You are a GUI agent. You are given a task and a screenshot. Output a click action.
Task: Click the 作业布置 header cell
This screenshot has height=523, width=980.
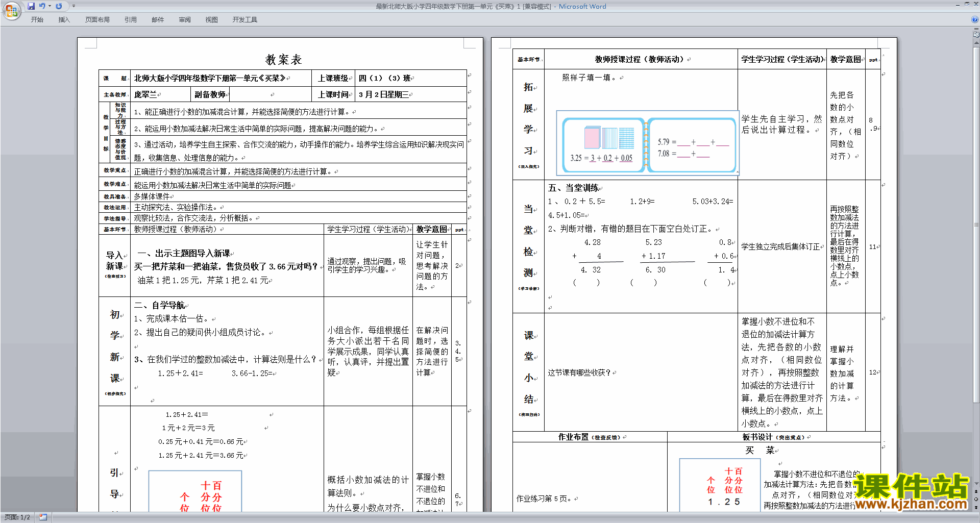pos(590,437)
